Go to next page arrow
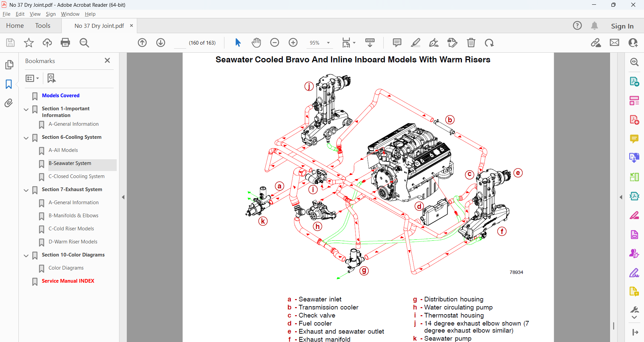644x342 pixels. (161, 43)
